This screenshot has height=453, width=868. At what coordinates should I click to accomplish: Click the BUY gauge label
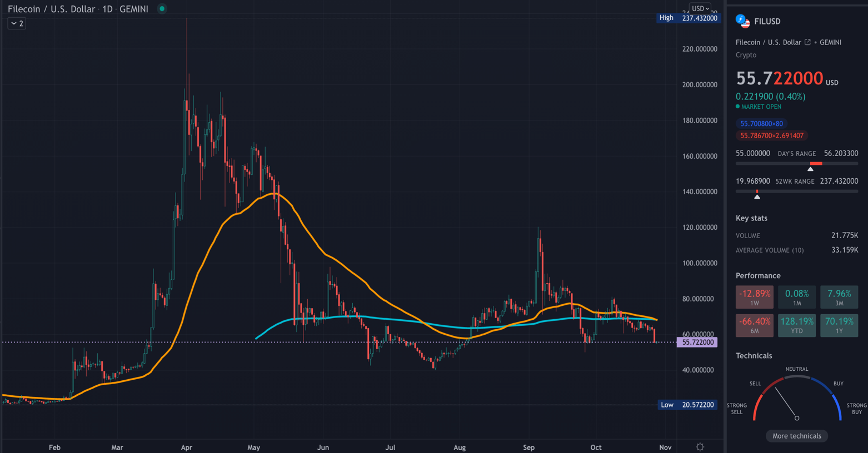tap(838, 384)
